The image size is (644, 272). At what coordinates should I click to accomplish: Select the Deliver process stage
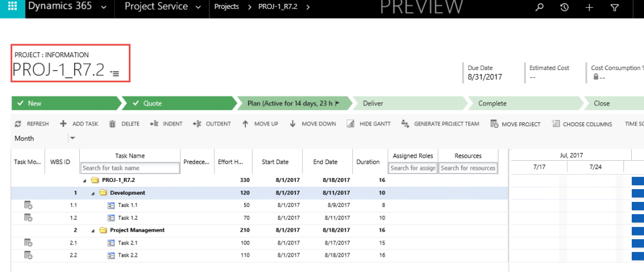click(410, 104)
